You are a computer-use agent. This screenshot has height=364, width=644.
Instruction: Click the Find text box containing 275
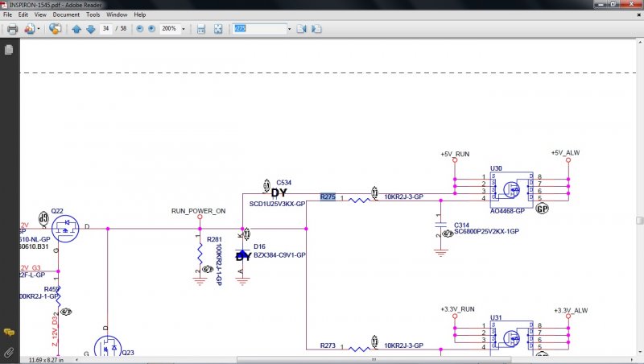pyautogui.click(x=259, y=29)
